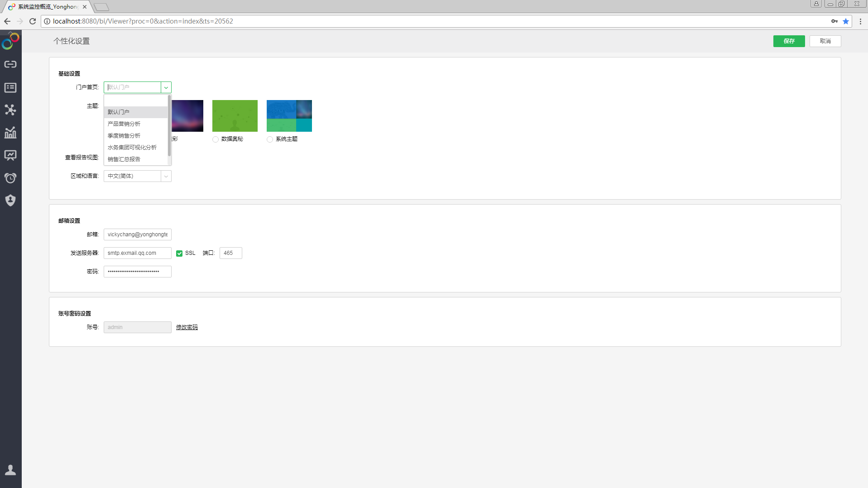
Task: Click the blue 系统主题 theme thumbnail
Action: (289, 116)
